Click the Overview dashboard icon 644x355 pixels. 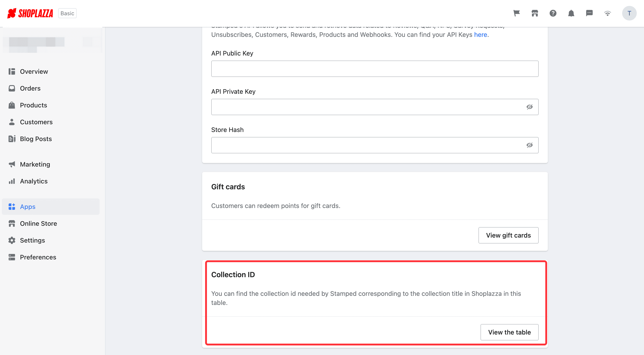pos(12,71)
